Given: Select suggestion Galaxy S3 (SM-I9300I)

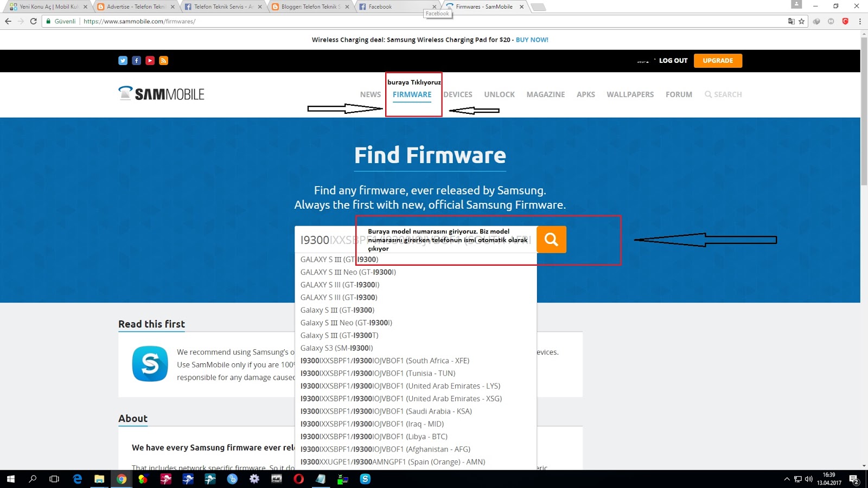Looking at the screenshot, I should [x=337, y=348].
